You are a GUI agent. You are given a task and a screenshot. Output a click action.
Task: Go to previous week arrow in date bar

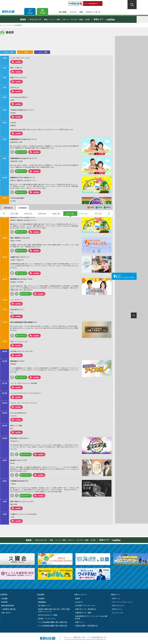pos(4,214)
